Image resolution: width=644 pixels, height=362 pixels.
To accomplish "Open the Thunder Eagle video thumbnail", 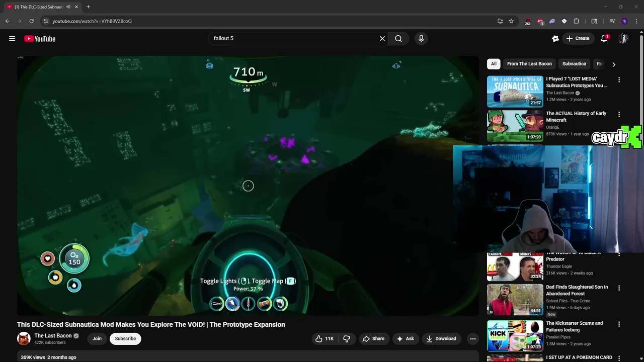I will [515, 267].
